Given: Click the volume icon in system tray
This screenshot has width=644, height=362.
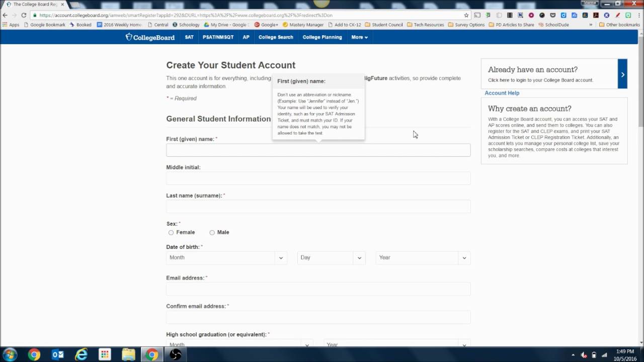Looking at the screenshot, I should (584, 355).
